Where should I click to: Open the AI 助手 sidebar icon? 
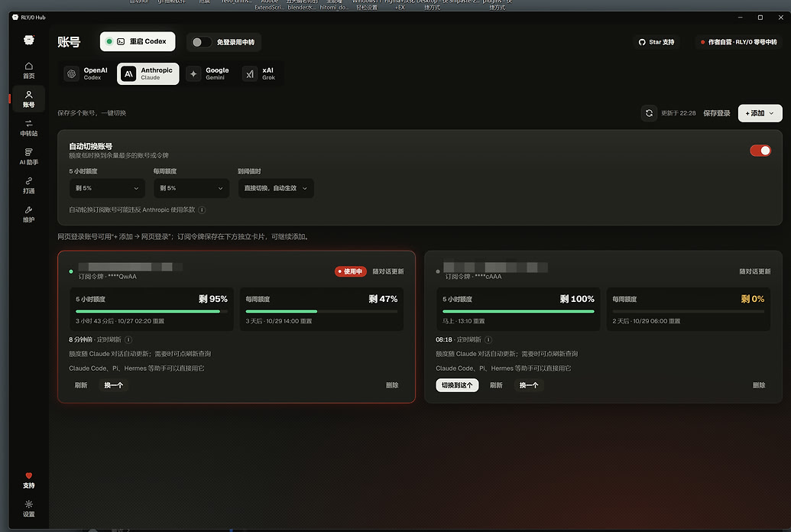pos(29,157)
